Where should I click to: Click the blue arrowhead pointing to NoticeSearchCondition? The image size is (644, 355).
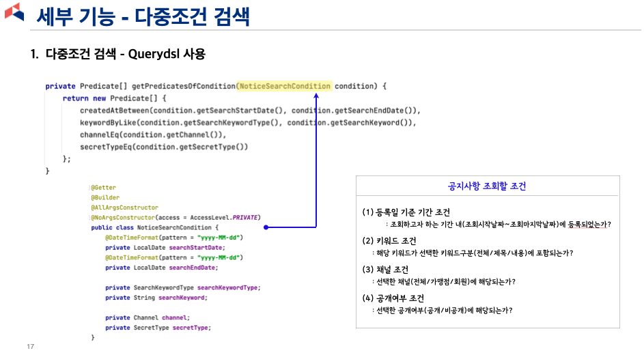(316, 96)
